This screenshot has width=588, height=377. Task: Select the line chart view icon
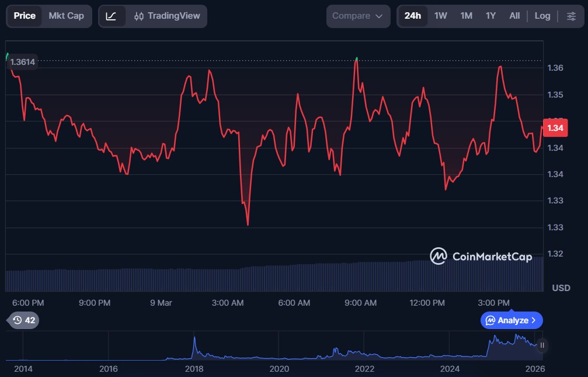coord(111,16)
